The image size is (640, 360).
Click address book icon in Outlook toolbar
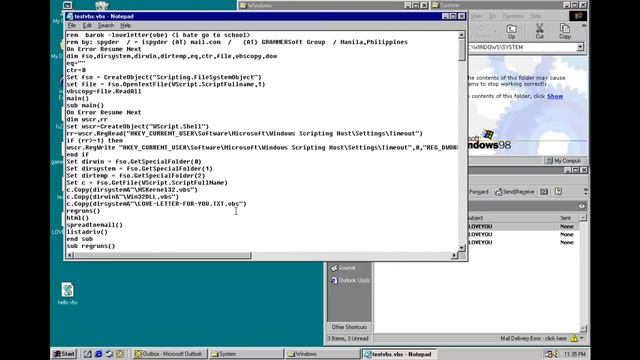tap(544, 192)
